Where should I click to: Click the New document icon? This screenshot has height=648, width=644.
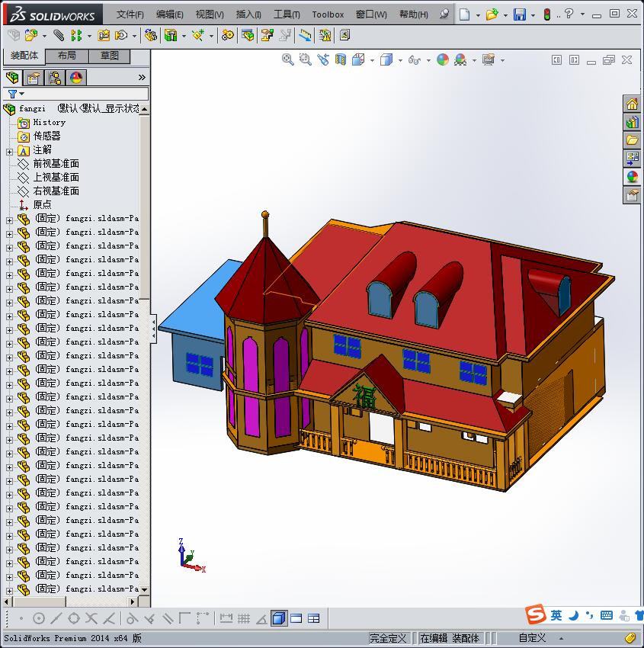(464, 14)
